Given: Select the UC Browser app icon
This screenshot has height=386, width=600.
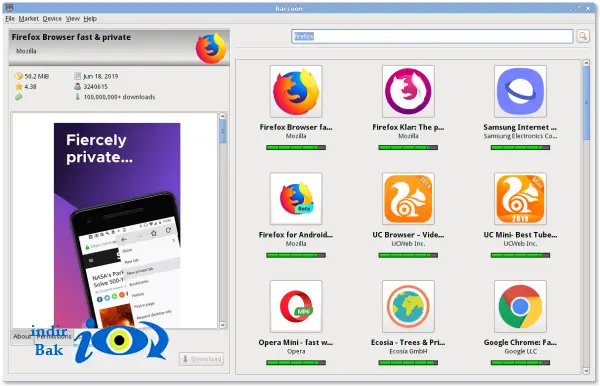Looking at the screenshot, I should (408, 199).
